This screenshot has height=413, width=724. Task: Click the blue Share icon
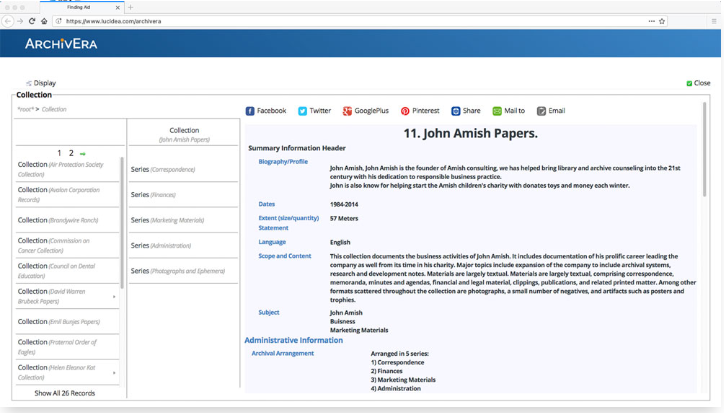pyautogui.click(x=456, y=111)
